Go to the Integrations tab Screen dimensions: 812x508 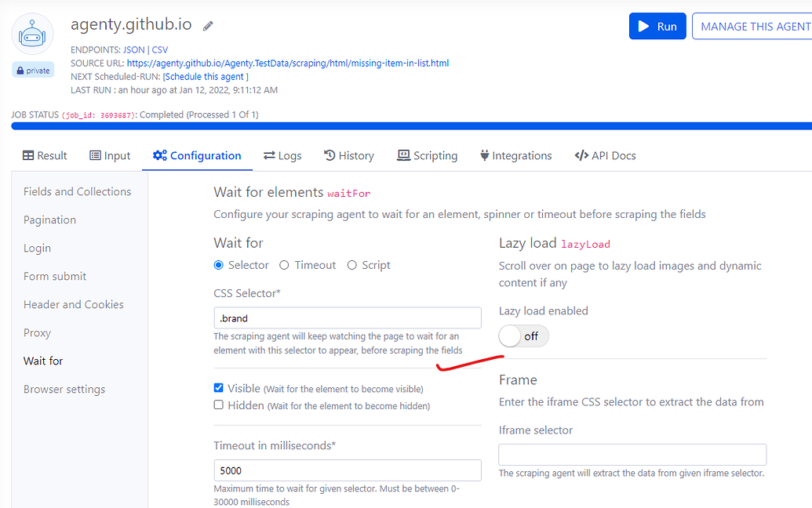(515, 155)
